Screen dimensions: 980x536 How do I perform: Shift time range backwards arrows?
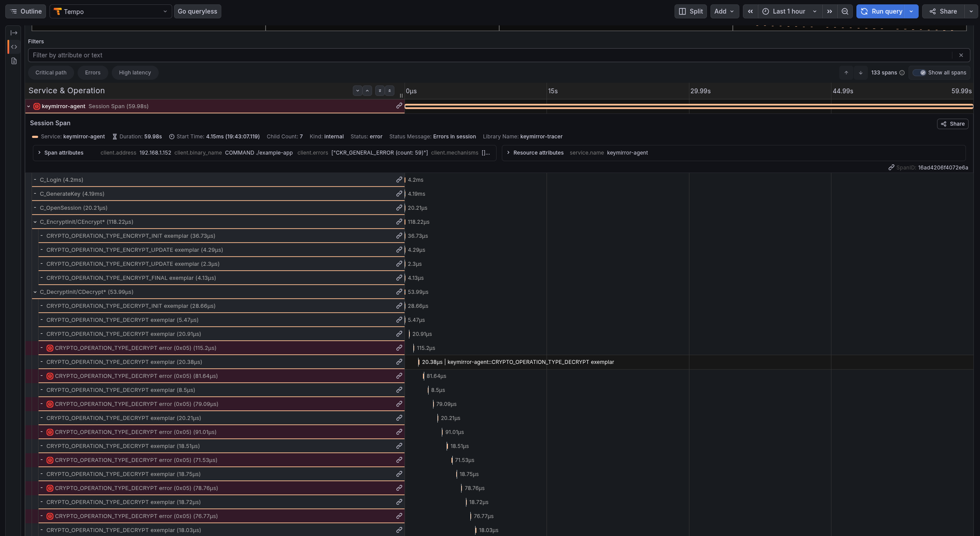point(750,11)
